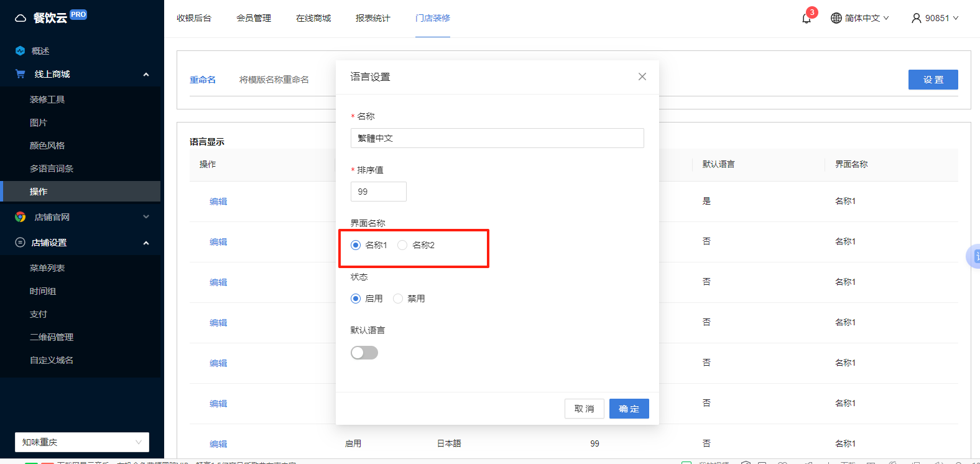The image size is (980, 464).
Task: Click the notification bell icon
Action: click(x=807, y=18)
